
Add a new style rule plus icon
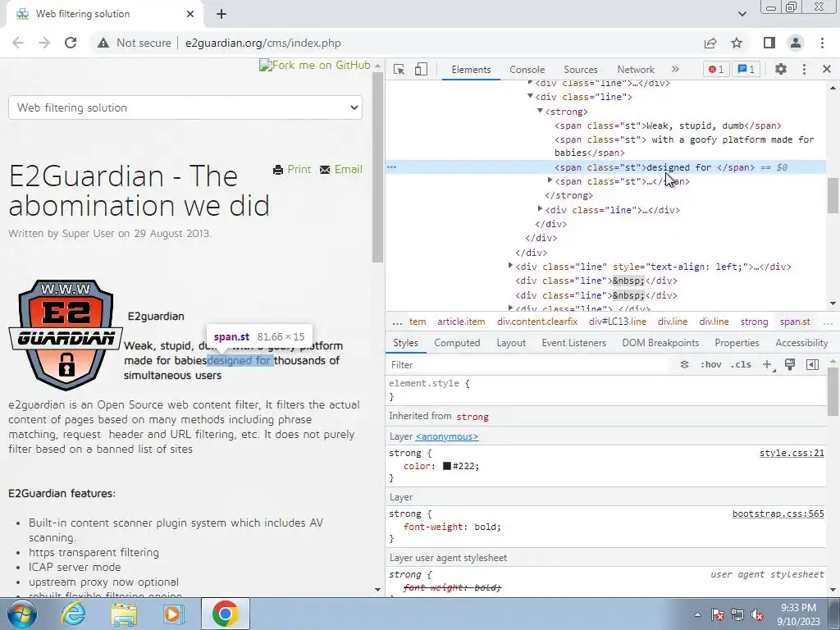coord(768,365)
